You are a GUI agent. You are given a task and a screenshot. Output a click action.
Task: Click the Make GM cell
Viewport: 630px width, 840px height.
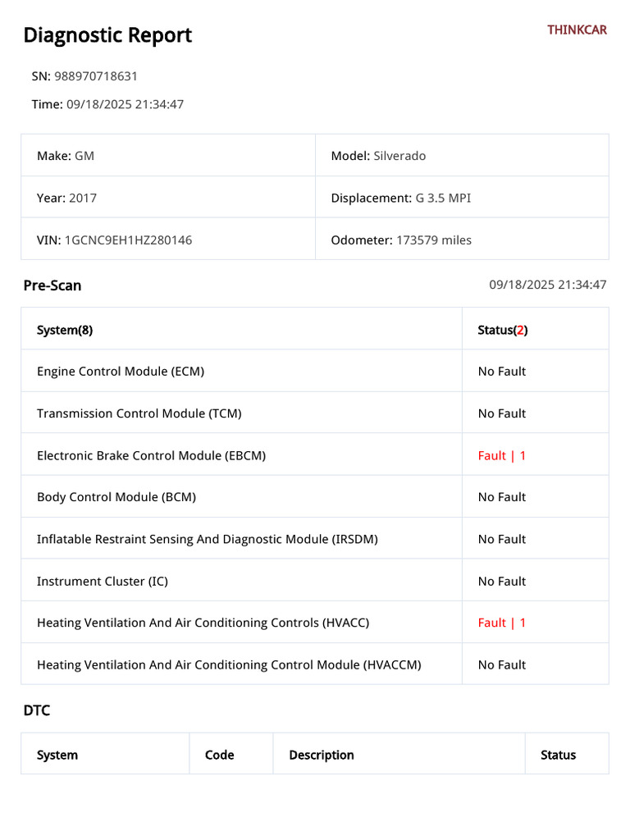[x=168, y=155]
